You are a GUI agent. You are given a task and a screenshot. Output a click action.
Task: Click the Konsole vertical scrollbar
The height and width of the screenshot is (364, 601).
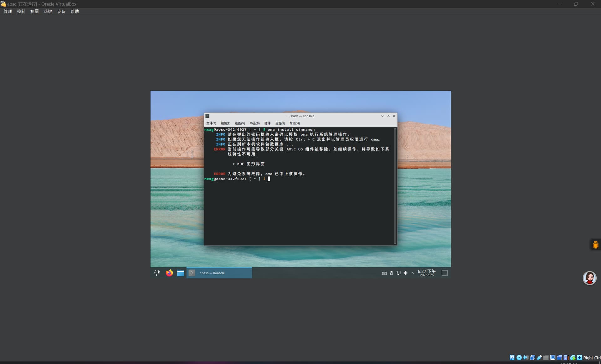click(x=395, y=186)
